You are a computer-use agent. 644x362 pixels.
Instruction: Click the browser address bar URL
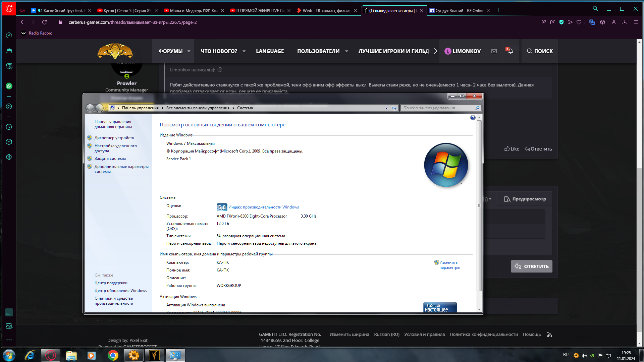coord(132,22)
